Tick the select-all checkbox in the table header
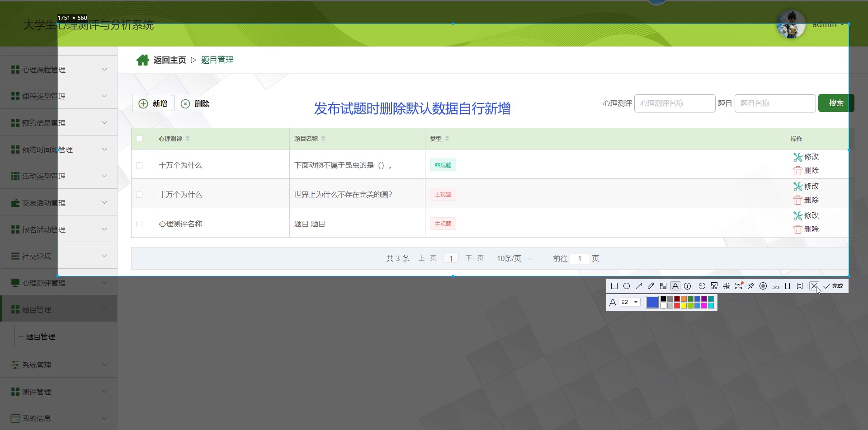This screenshot has width=868, height=430. point(139,139)
